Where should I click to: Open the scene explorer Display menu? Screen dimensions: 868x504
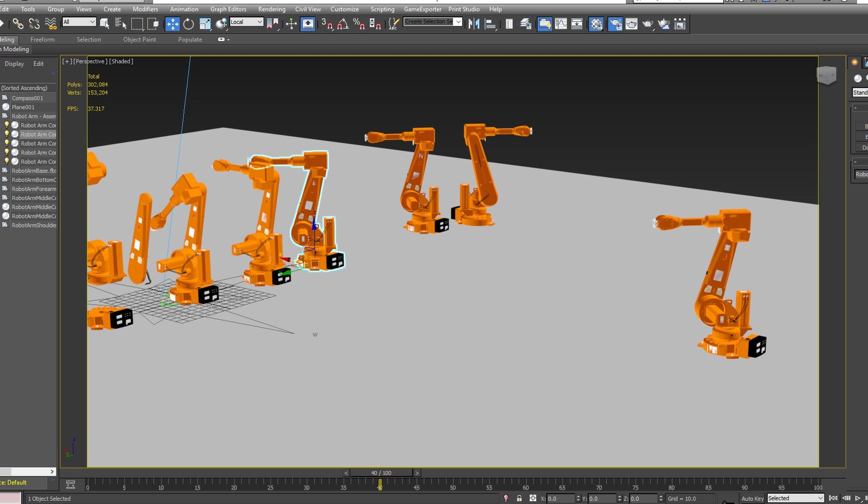point(14,63)
